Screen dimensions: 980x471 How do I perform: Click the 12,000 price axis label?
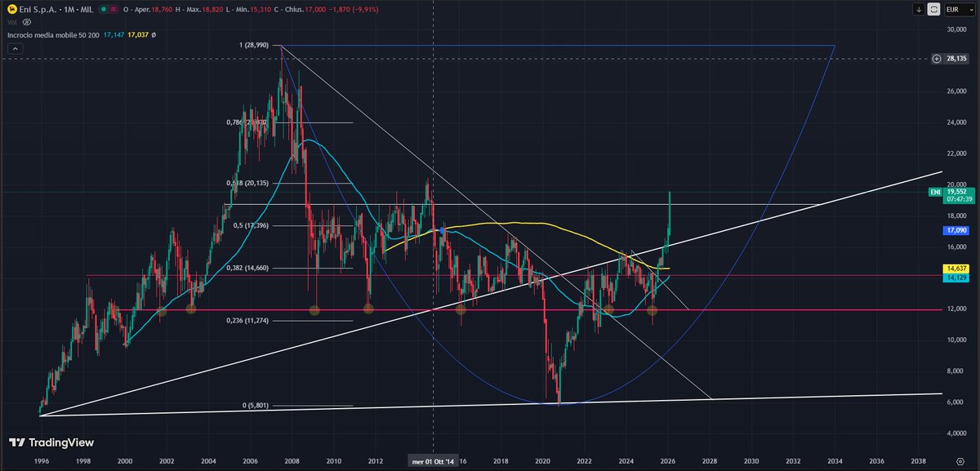click(x=956, y=308)
